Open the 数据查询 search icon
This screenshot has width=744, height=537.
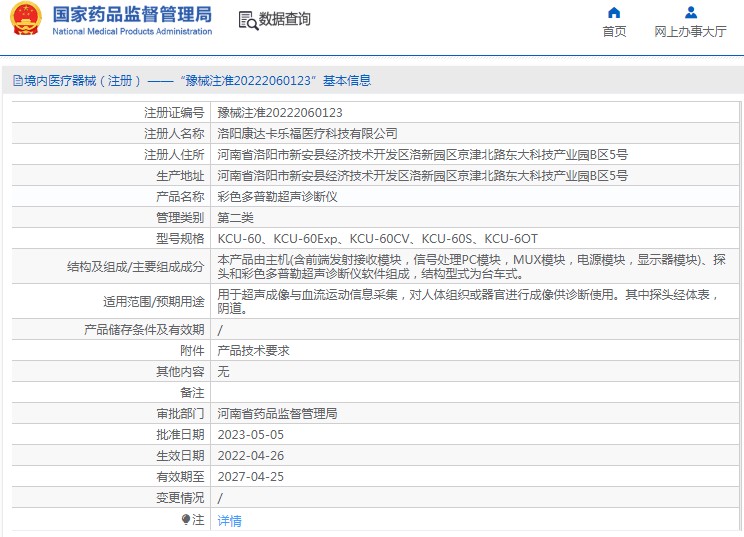point(248,20)
